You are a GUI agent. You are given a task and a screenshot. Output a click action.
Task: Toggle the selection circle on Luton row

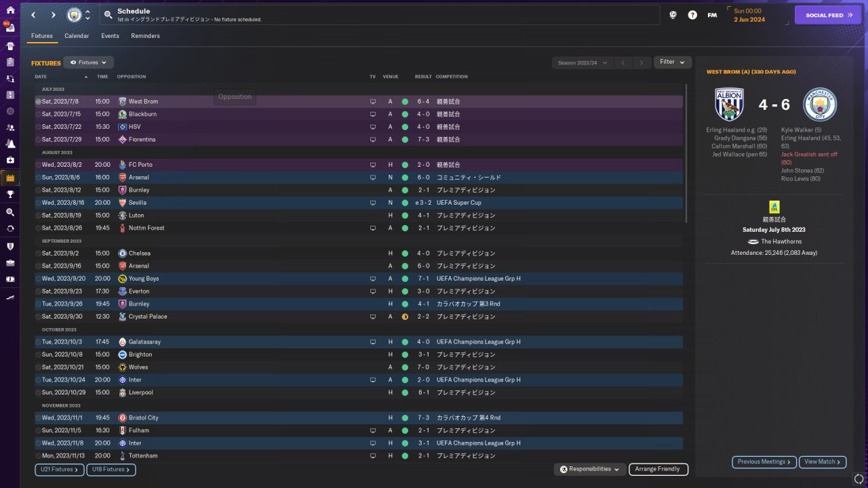coord(39,216)
